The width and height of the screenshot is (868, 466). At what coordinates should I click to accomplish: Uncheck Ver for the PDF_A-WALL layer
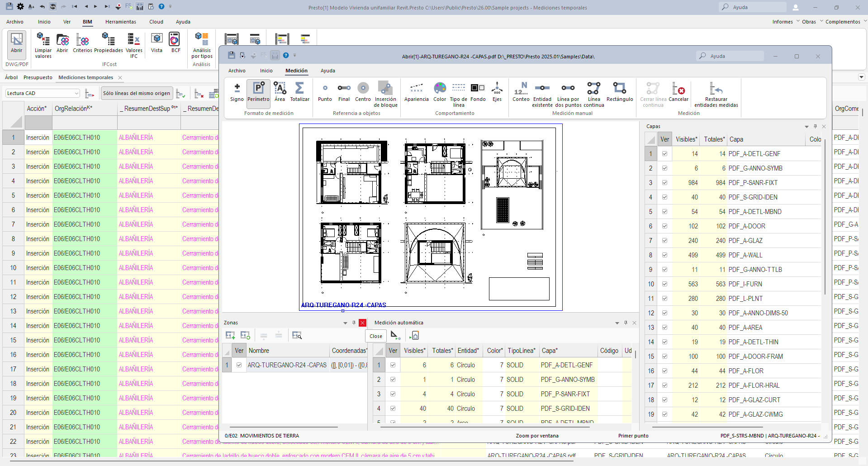(664, 255)
